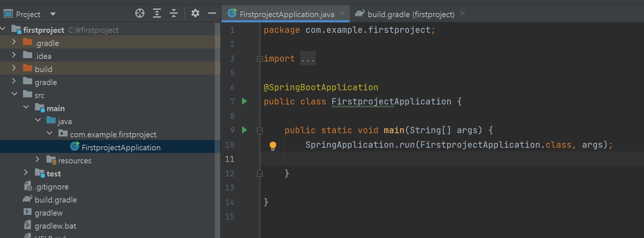Click the Project panel title label

click(x=28, y=15)
